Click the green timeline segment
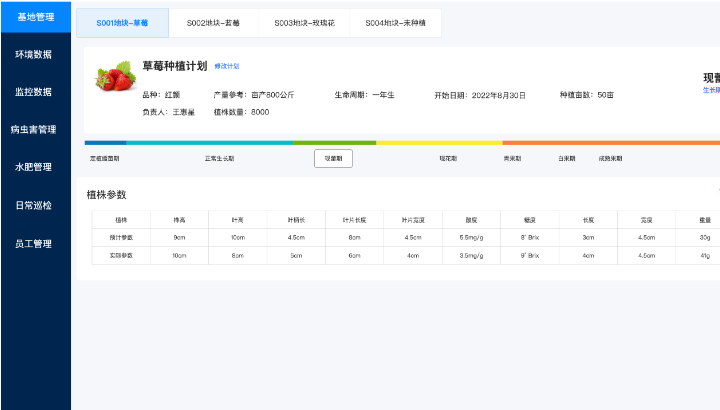The width and height of the screenshot is (720, 410). (335, 143)
